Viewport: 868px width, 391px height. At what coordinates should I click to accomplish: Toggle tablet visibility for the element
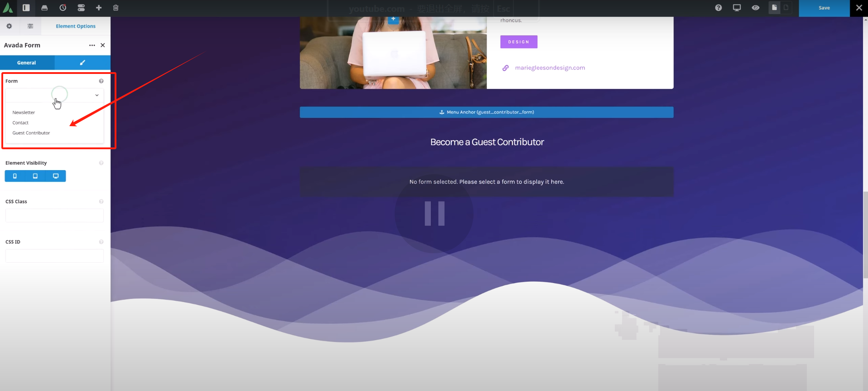[x=35, y=176]
